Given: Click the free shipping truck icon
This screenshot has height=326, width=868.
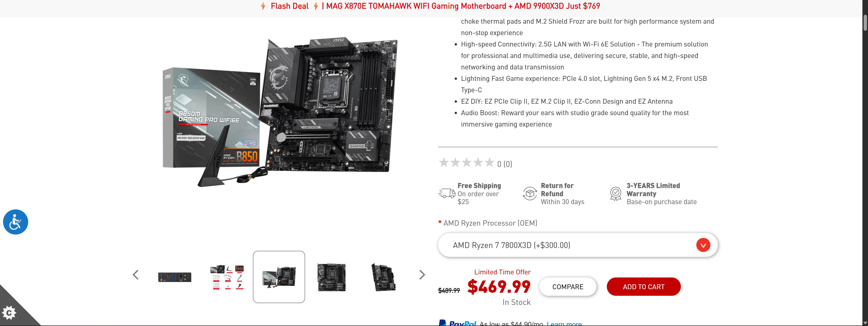Looking at the screenshot, I should coord(447,193).
